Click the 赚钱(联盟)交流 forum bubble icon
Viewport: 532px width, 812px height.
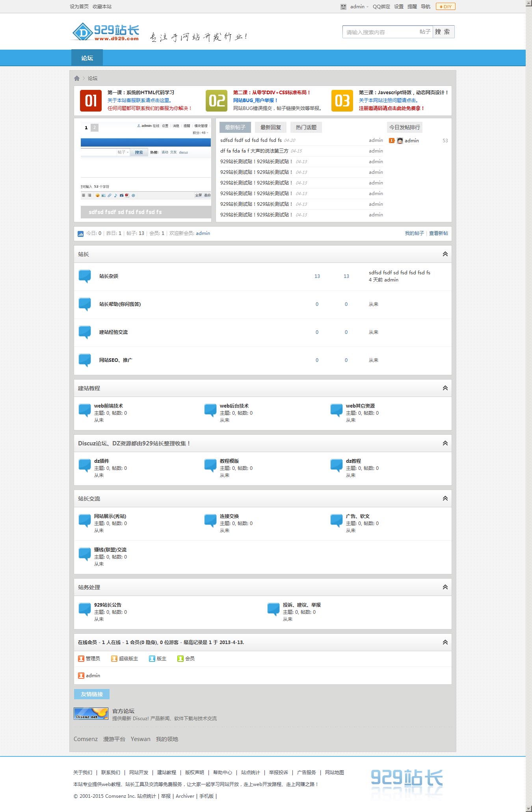click(x=85, y=554)
